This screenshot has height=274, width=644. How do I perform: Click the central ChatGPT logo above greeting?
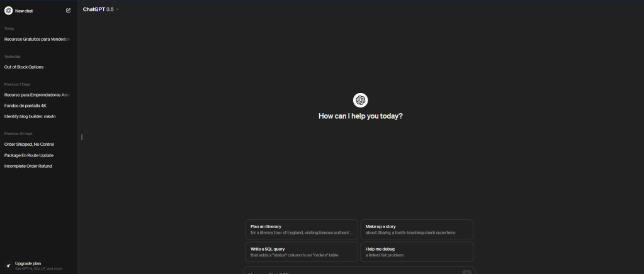click(x=360, y=100)
